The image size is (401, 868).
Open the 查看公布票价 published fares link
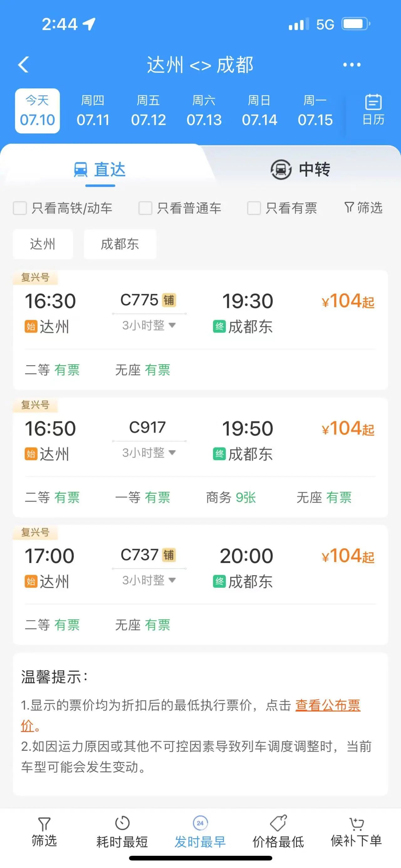(x=328, y=705)
